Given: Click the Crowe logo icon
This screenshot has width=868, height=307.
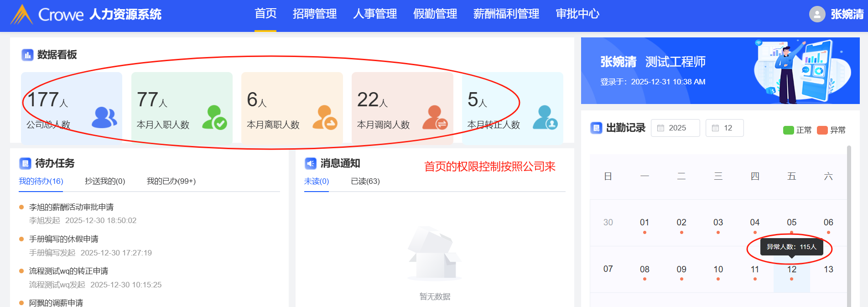Looking at the screenshot, I should coord(21,14).
